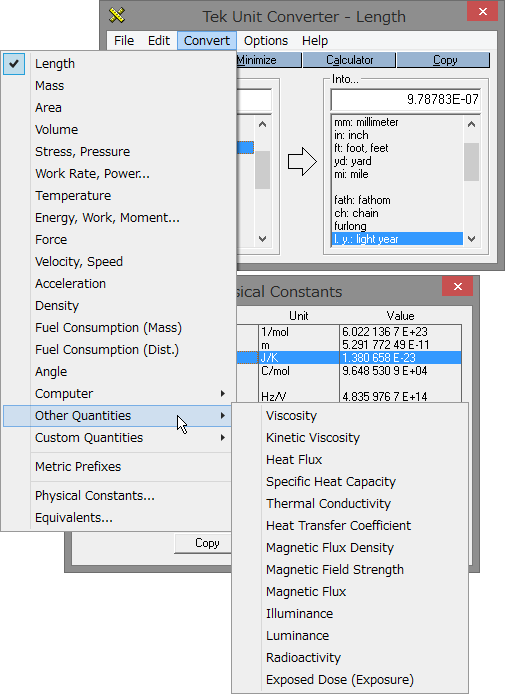Screen dimensions: 505x694
Task: Select Angle quantity
Action: 118,371
